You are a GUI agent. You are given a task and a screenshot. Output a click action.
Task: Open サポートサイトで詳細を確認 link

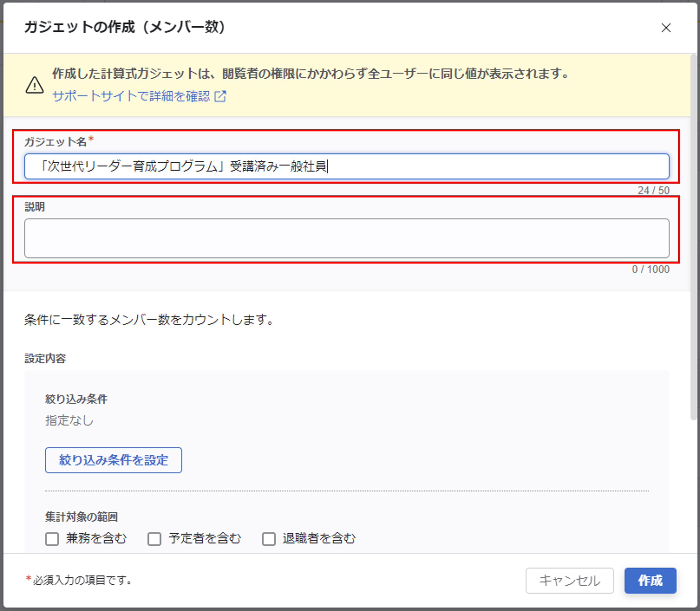pos(131,96)
